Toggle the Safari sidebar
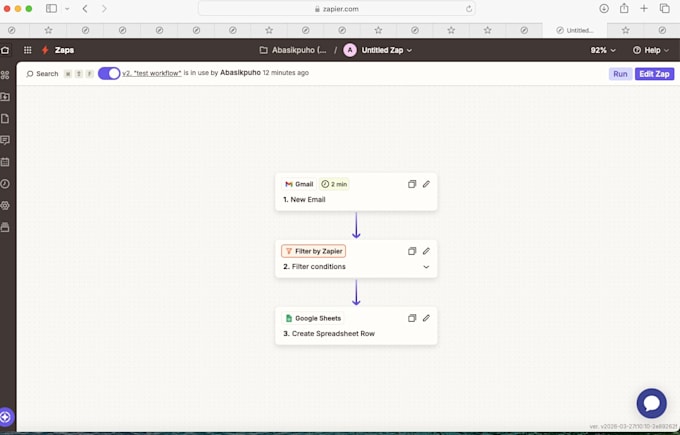Viewport: 680px width, 435px height. [51, 8]
